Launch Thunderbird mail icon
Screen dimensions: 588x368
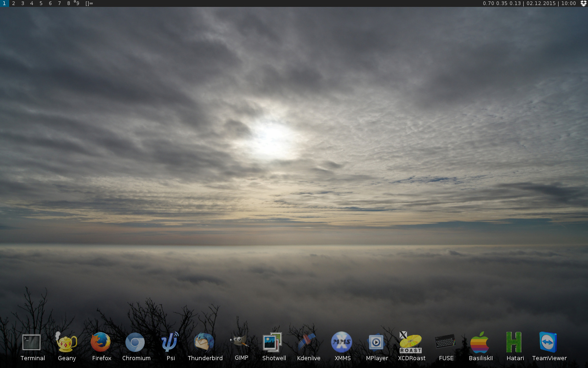click(x=204, y=342)
